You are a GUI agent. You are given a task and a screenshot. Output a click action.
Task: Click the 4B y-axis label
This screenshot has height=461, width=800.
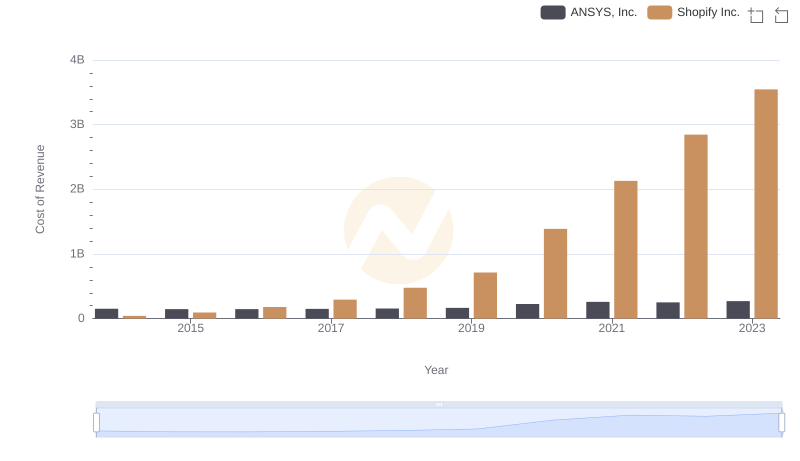(x=77, y=60)
